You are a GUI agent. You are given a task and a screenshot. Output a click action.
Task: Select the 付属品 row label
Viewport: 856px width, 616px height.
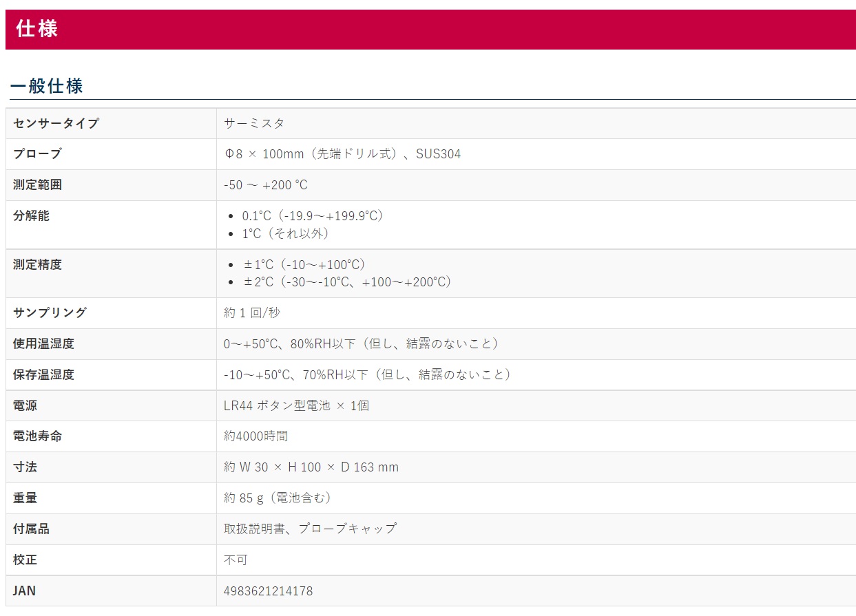pos(31,529)
